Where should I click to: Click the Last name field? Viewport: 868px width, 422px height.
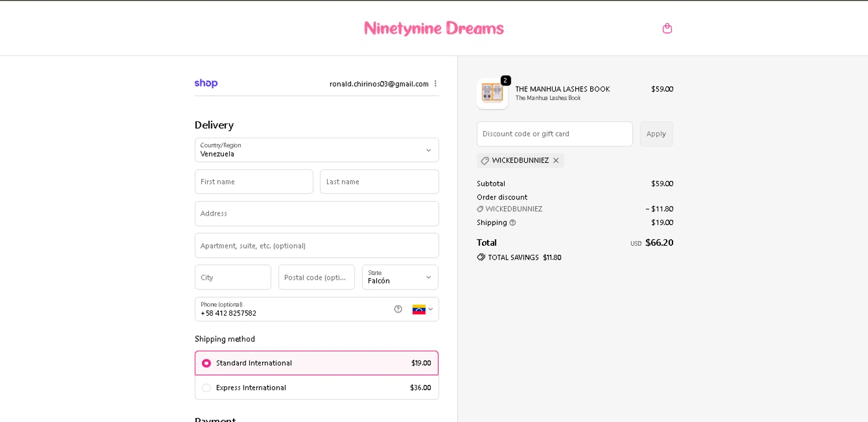click(x=379, y=182)
